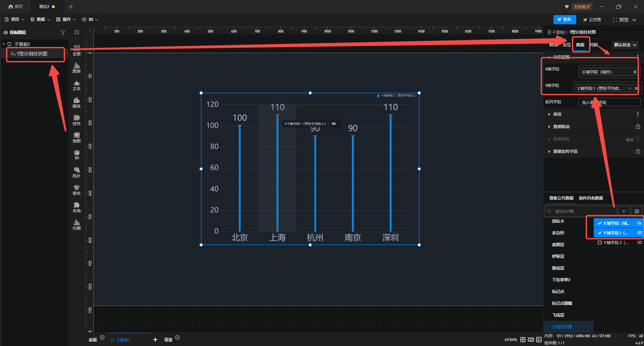
Task: Open the 项目 menu
Action: [14, 19]
